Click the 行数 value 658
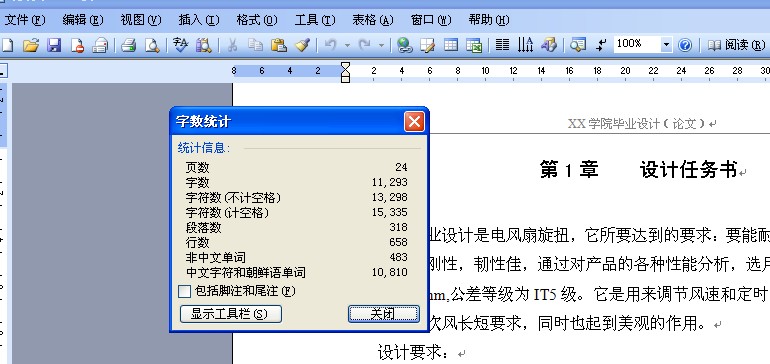Screen dimensions: 770x364 tap(398, 242)
